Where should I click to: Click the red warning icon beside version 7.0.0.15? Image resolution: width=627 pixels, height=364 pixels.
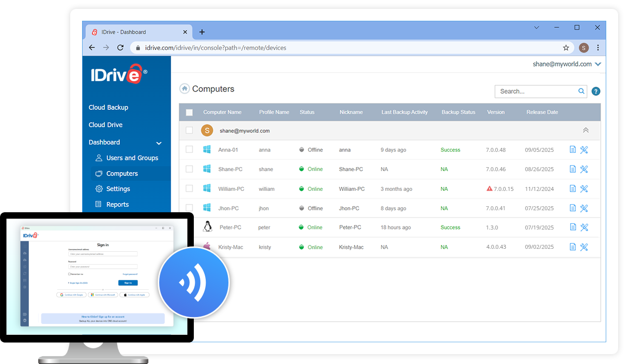[489, 188]
